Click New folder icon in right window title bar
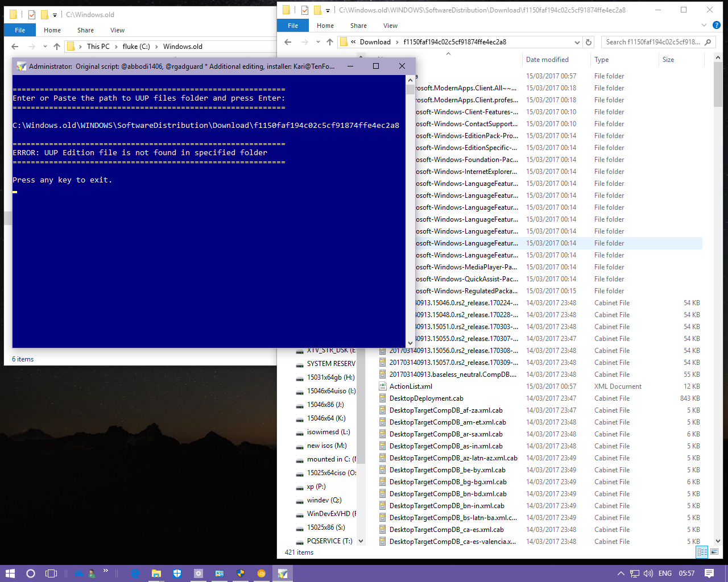 point(317,10)
